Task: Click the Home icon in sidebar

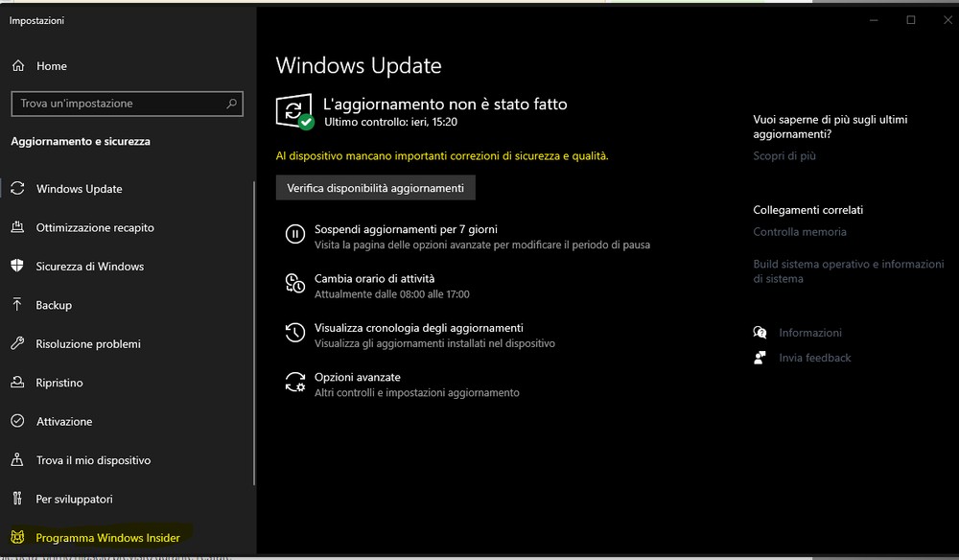Action: tap(17, 66)
